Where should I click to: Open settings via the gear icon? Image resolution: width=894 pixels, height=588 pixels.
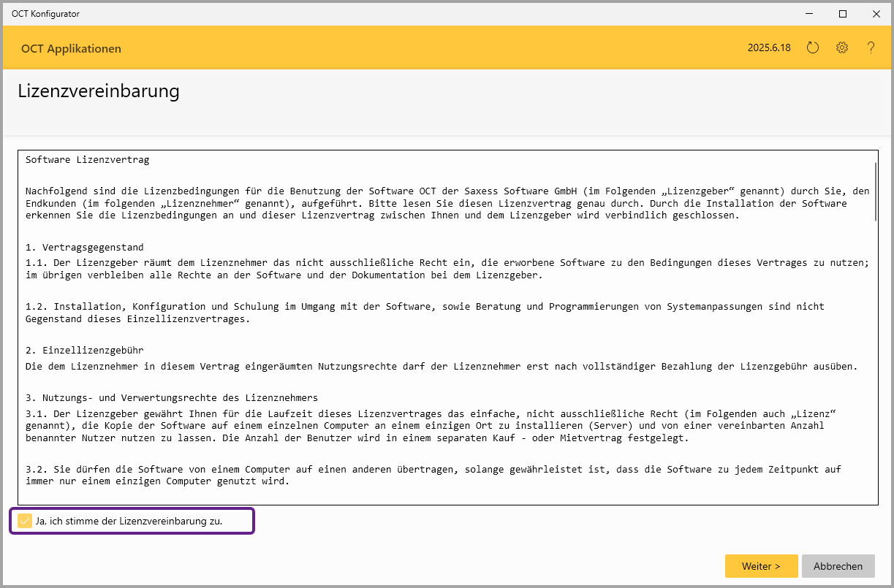point(842,48)
